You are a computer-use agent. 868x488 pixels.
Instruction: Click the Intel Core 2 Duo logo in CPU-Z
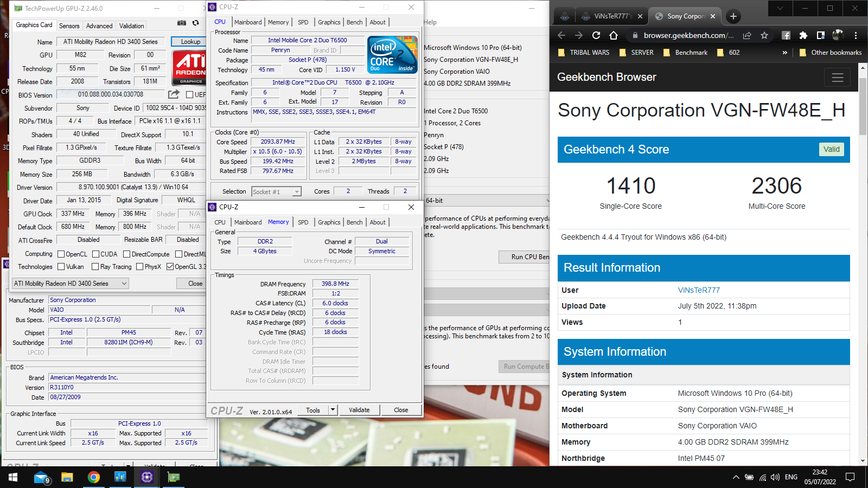tap(392, 55)
